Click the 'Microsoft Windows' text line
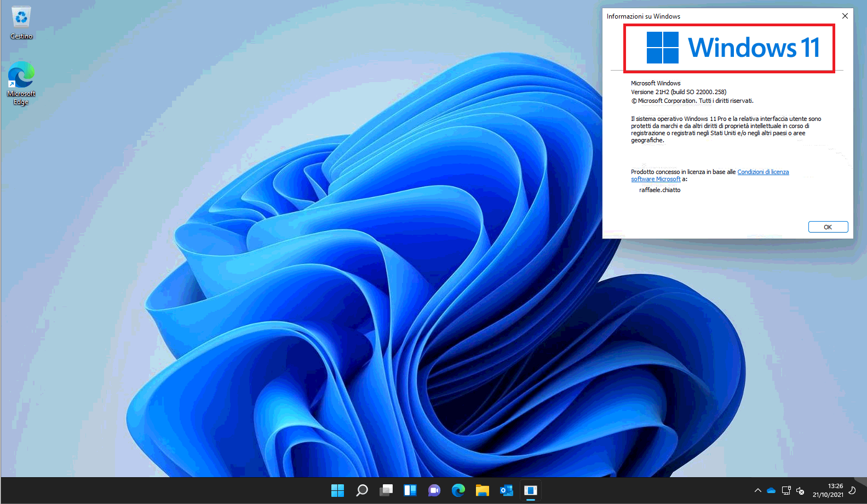This screenshot has height=504, width=867. (656, 83)
